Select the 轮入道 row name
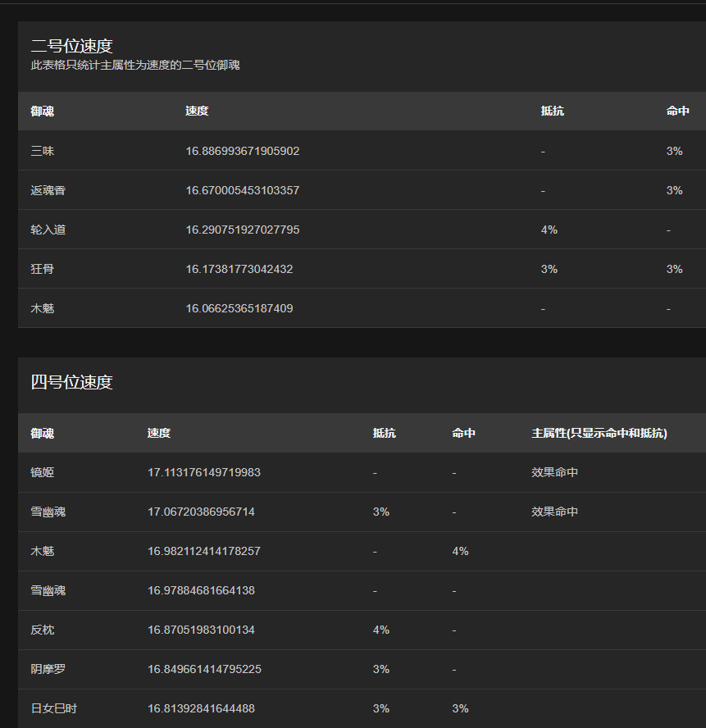The height and width of the screenshot is (728, 706). 48,230
